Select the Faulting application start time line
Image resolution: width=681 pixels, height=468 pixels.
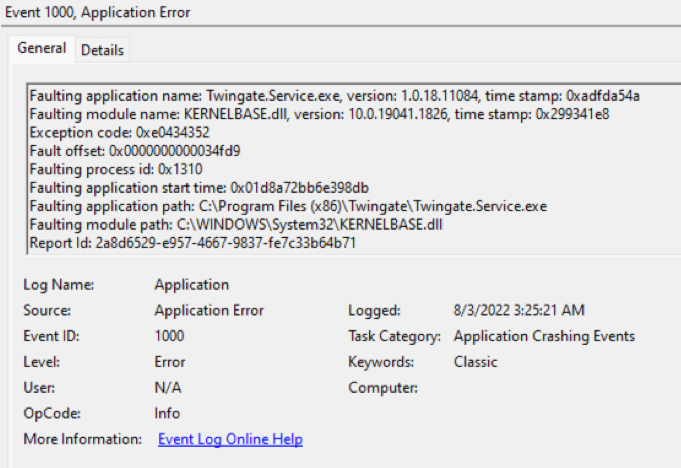click(199, 188)
